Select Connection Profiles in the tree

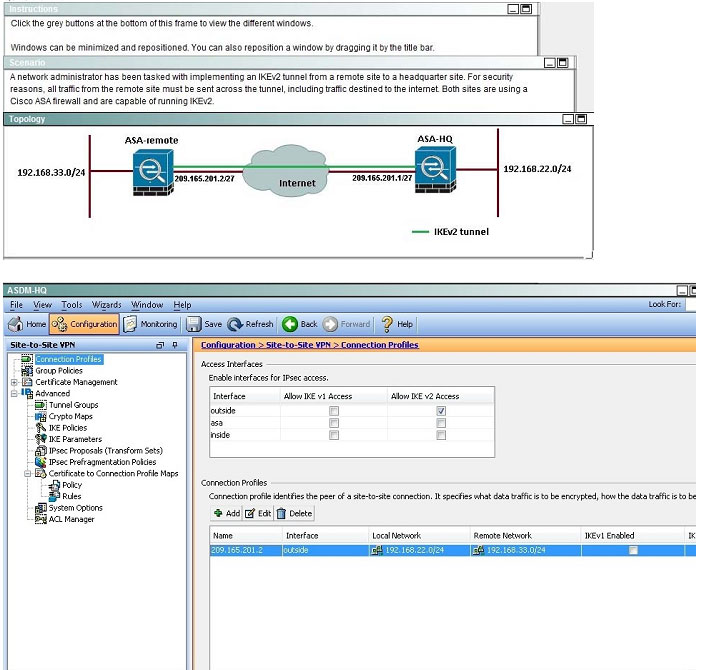coord(69,359)
